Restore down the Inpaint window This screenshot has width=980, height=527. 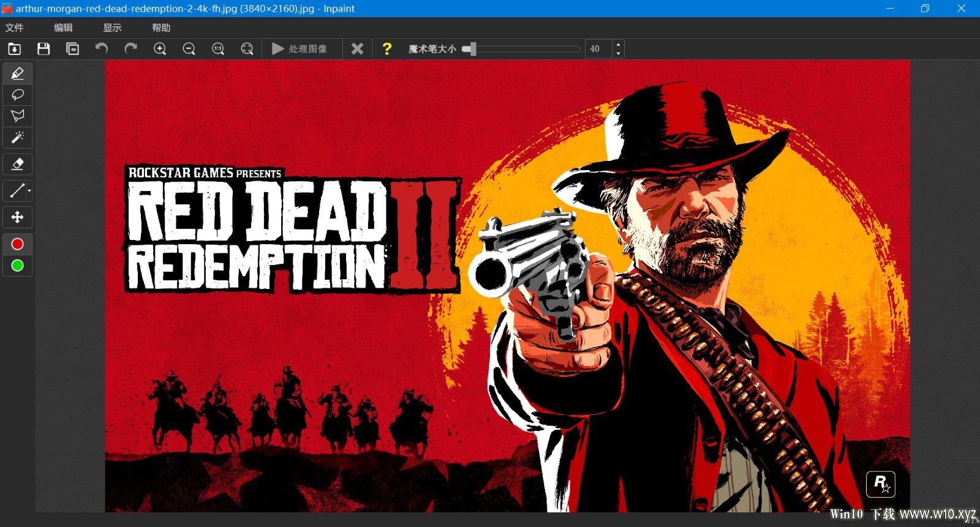925,9
